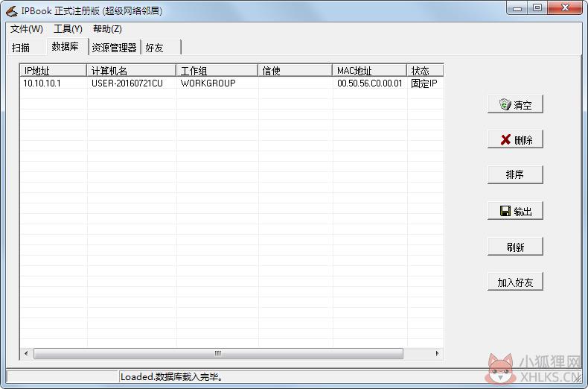The width and height of the screenshot is (588, 389).
Task: Click the horizontal scrollbar left arrow
Action: pyautogui.click(x=26, y=353)
